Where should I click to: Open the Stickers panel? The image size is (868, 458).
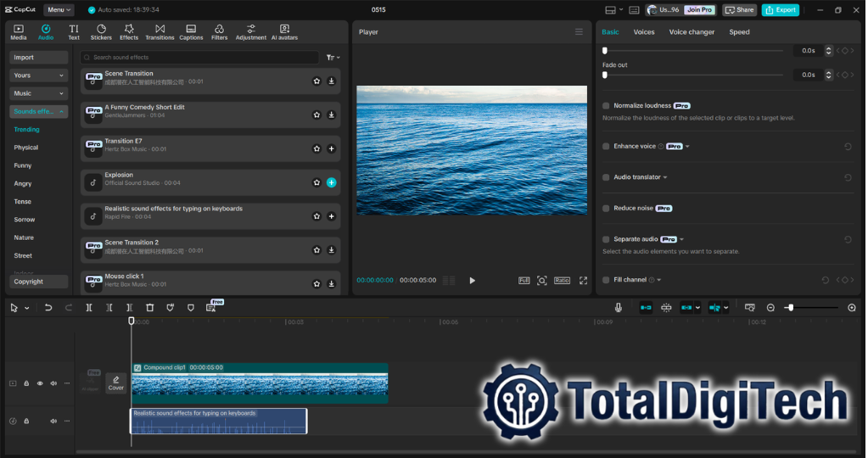[101, 32]
